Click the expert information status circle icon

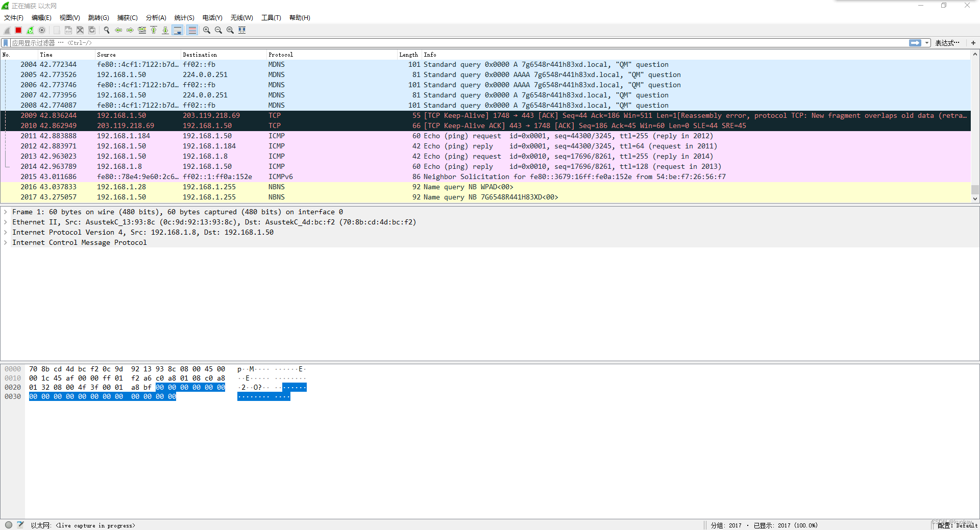pyautogui.click(x=9, y=525)
